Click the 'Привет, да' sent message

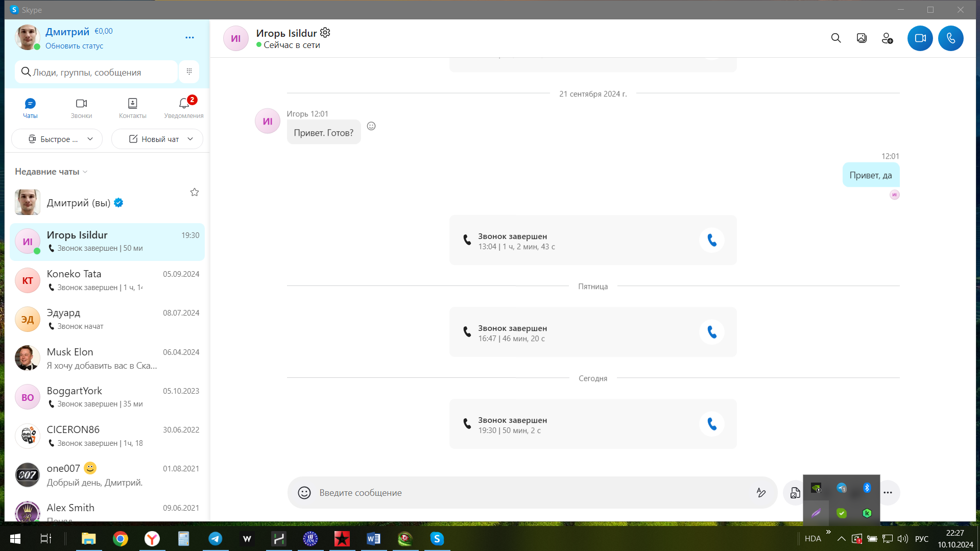[x=871, y=175]
